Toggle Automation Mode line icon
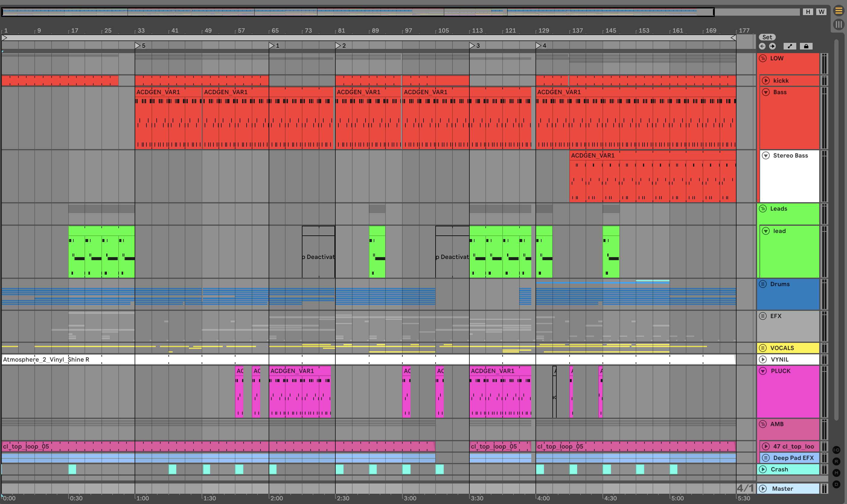This screenshot has width=847, height=504. [x=790, y=46]
